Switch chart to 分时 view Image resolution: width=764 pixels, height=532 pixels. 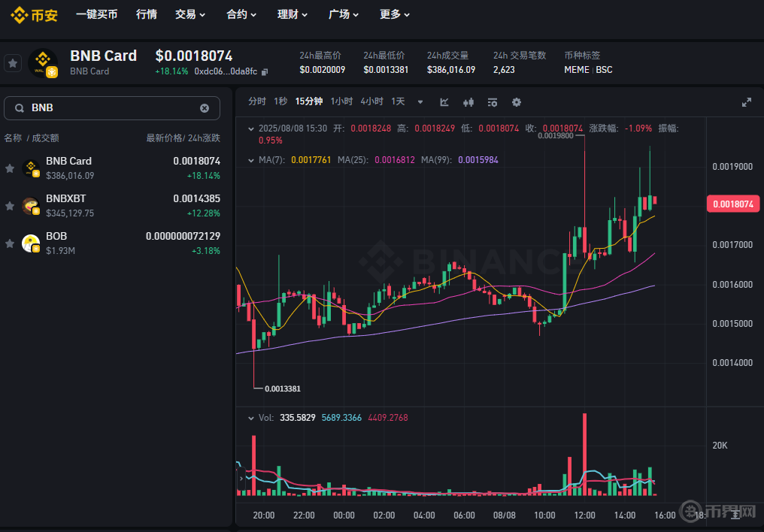(x=256, y=101)
